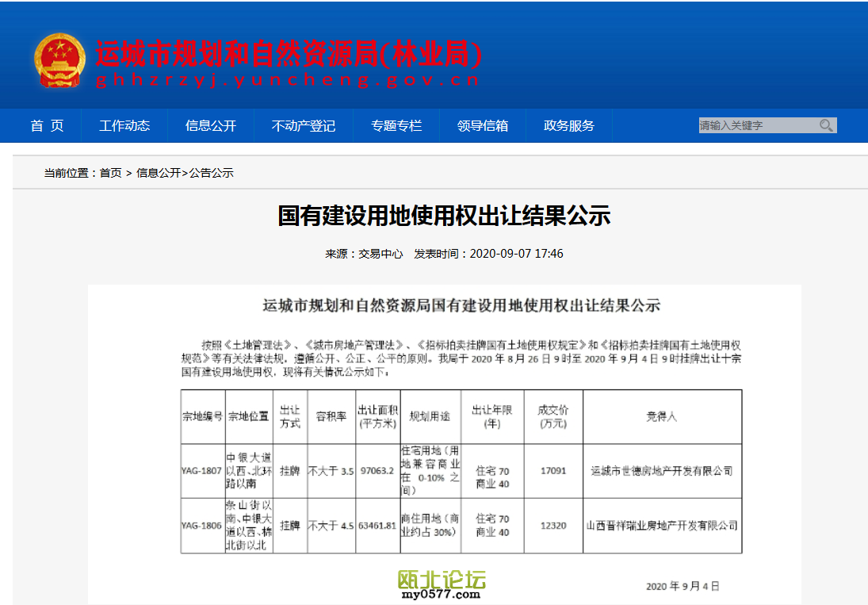Click the search magnifier icon
868x605 pixels.
tap(826, 125)
